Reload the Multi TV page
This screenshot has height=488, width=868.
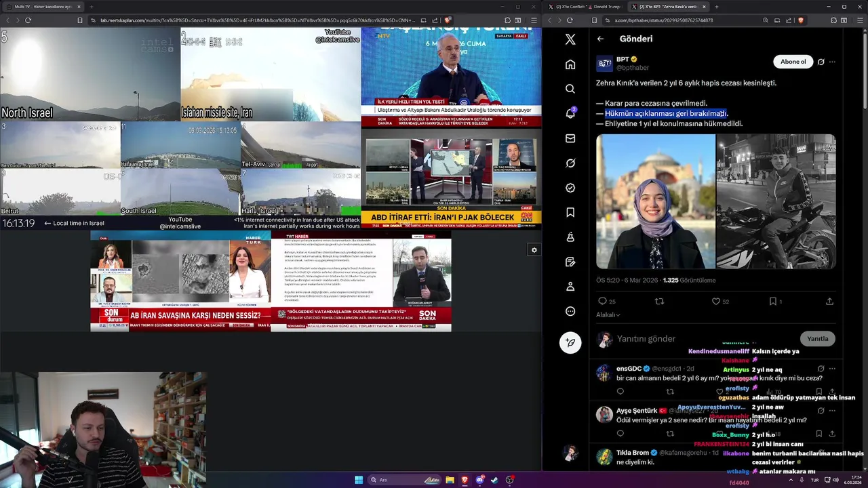(28, 20)
